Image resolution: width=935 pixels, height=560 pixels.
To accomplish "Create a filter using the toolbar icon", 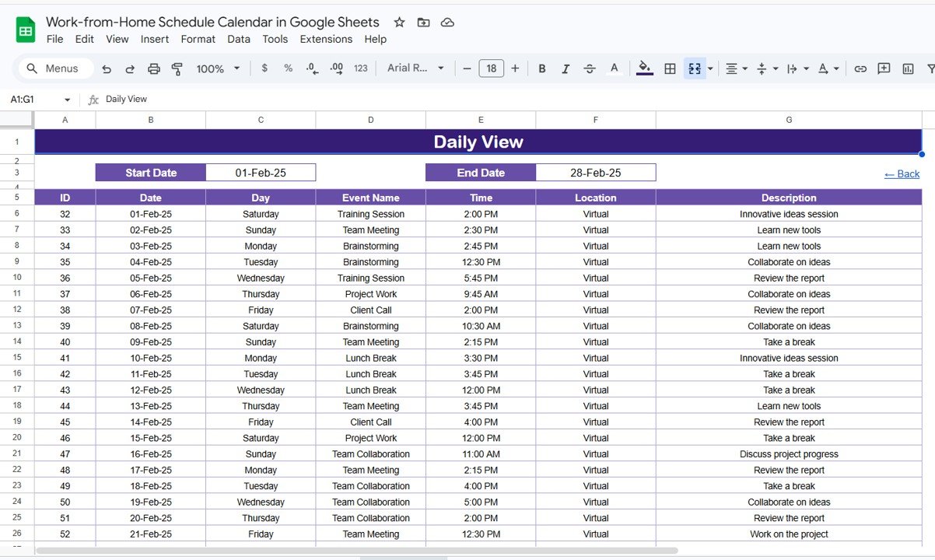I will click(x=930, y=68).
